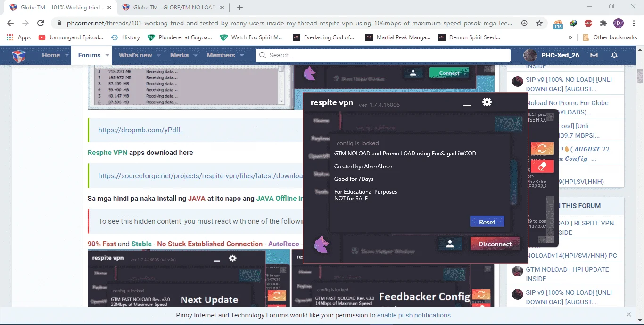The height and width of the screenshot is (325, 644).
Task: Open the Extensions puzzle menu
Action: click(x=603, y=23)
